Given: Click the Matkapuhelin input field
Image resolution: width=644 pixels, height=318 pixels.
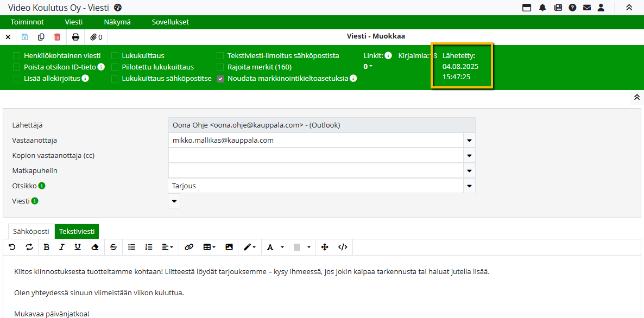Looking at the screenshot, I should click(x=315, y=171).
